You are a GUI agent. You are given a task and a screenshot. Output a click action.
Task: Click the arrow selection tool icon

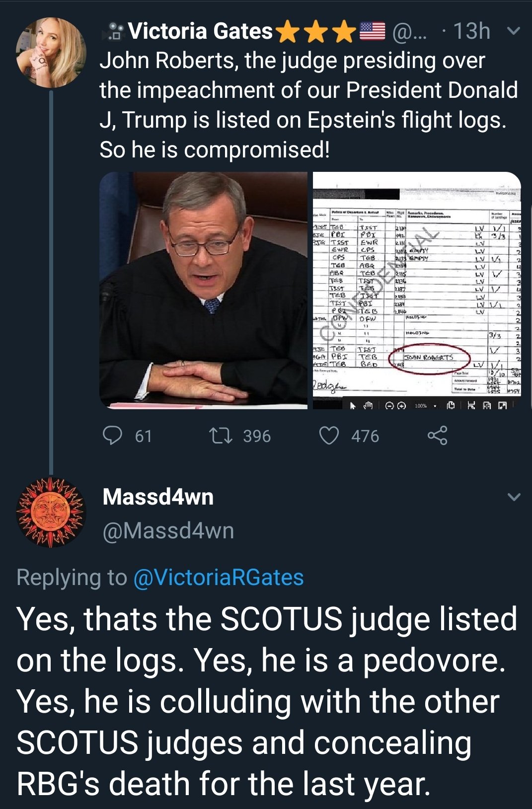click(353, 406)
